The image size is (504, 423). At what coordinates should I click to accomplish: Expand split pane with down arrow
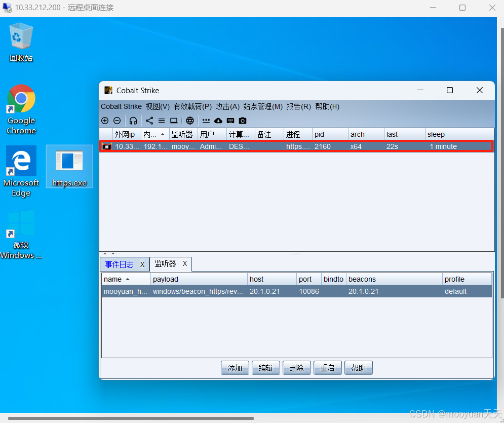pyautogui.click(x=113, y=254)
